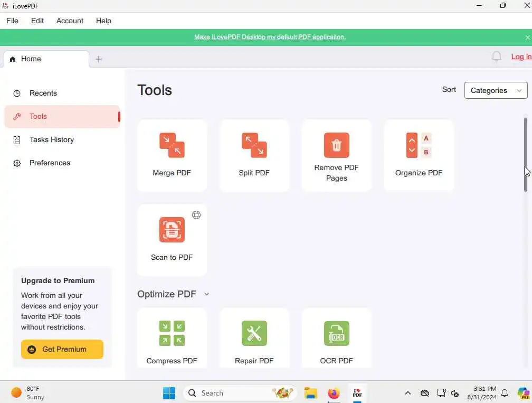Click the Preferences gear icon

pos(17,163)
